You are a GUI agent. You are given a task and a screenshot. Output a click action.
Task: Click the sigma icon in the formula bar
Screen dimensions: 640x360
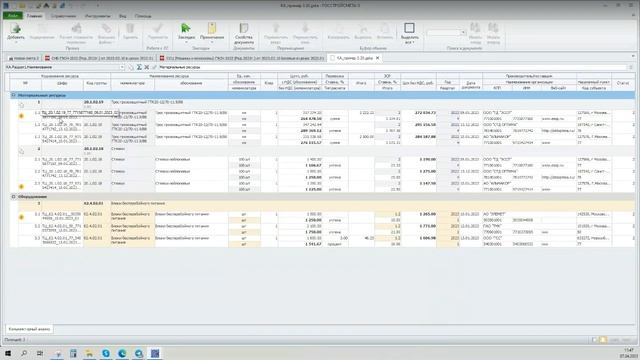click(x=139, y=67)
